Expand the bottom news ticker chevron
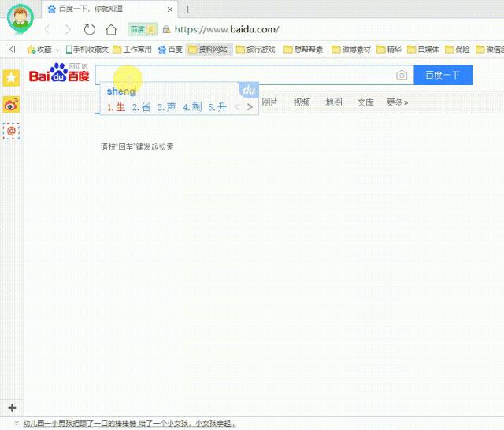This screenshot has height=430, width=504. pos(17,423)
